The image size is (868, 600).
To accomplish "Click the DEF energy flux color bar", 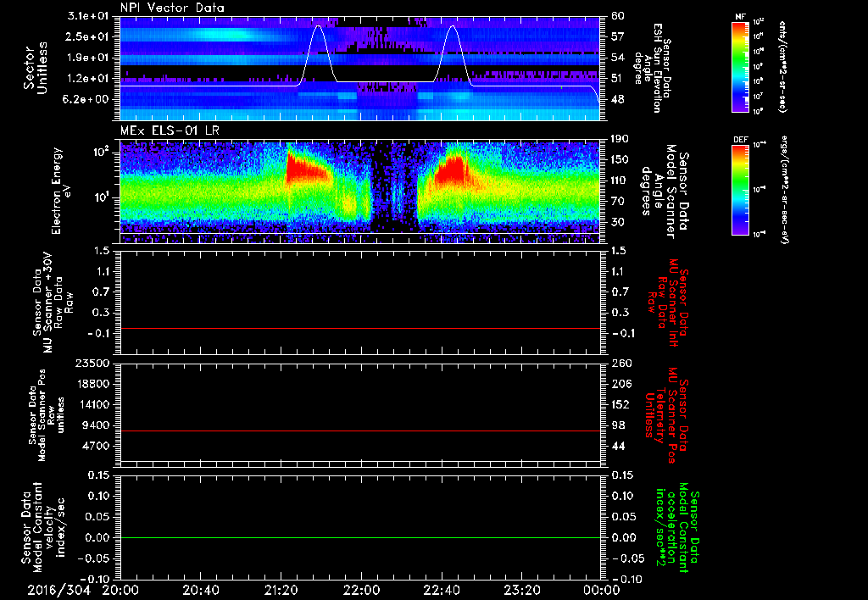I will tap(740, 189).
